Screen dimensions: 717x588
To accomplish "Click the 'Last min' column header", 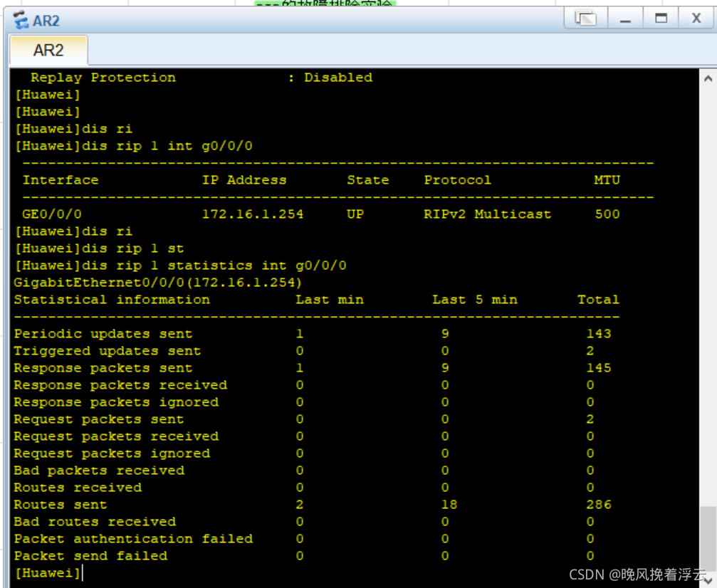I will tap(330, 300).
